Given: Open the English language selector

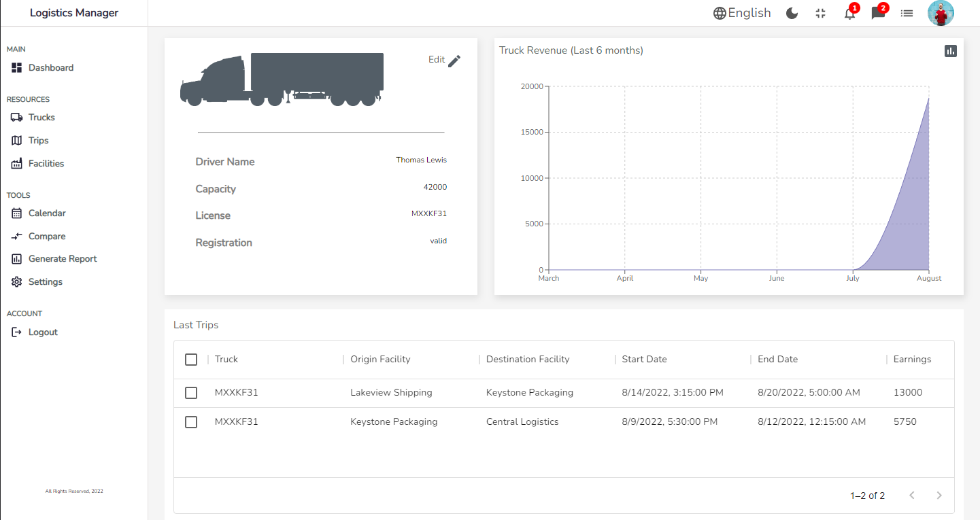Looking at the screenshot, I should (742, 12).
